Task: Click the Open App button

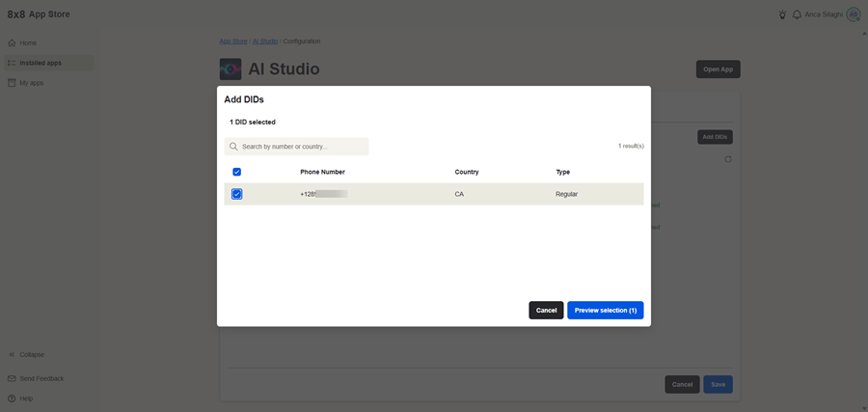Action: (718, 69)
